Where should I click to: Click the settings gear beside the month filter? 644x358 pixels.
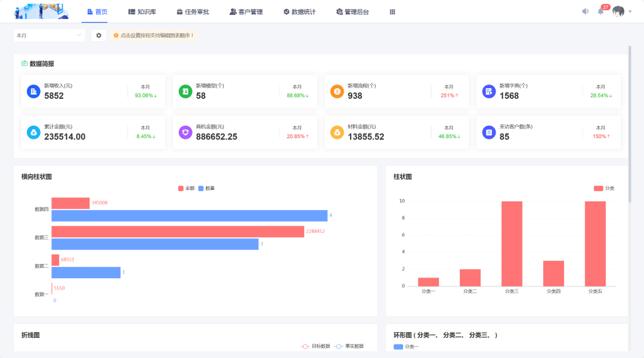98,35
